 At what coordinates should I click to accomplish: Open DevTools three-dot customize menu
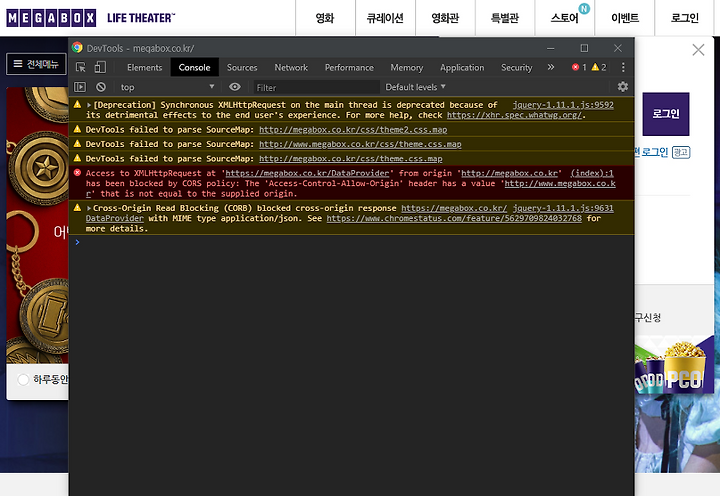pyautogui.click(x=623, y=68)
